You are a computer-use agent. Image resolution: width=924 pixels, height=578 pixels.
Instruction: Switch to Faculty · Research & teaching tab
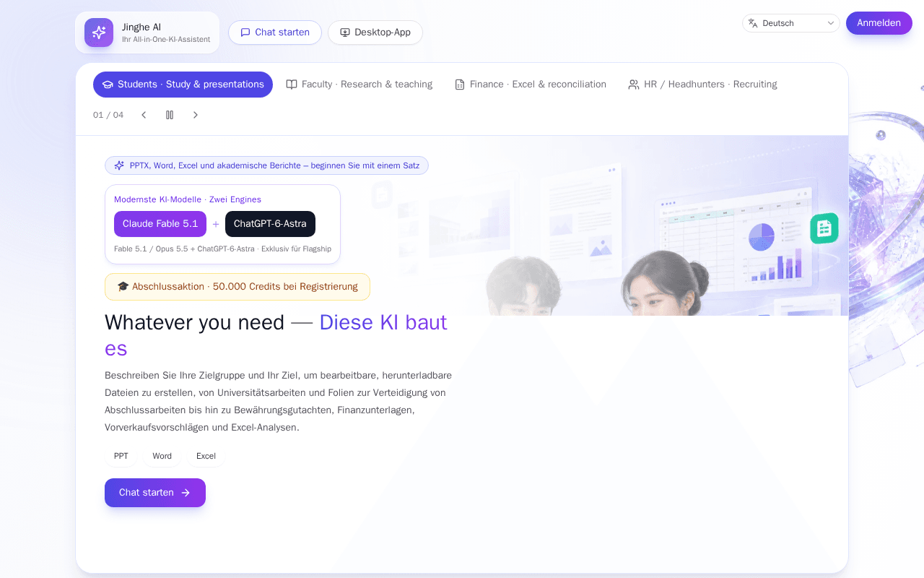coord(359,85)
